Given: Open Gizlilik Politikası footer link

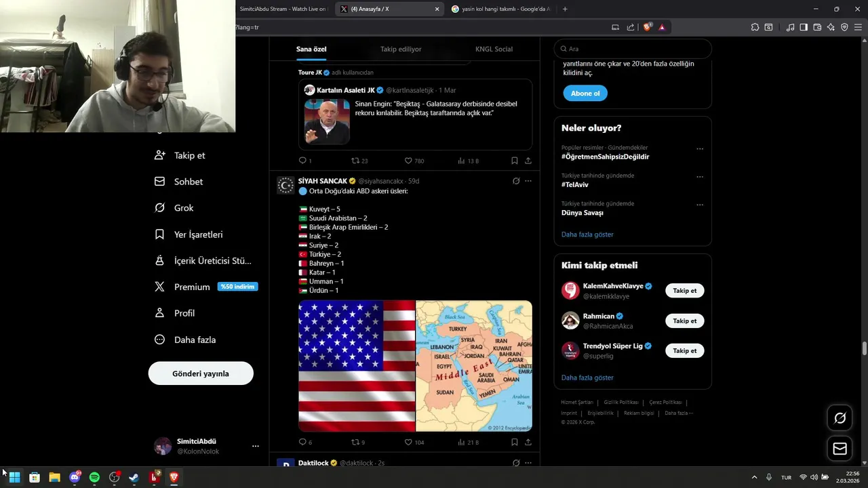Looking at the screenshot, I should [621, 403].
